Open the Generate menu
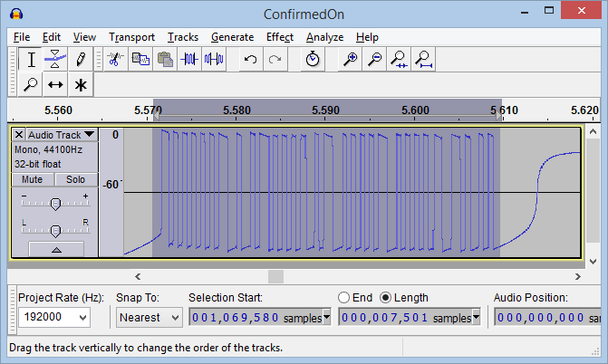This screenshot has width=608, height=364. [232, 37]
